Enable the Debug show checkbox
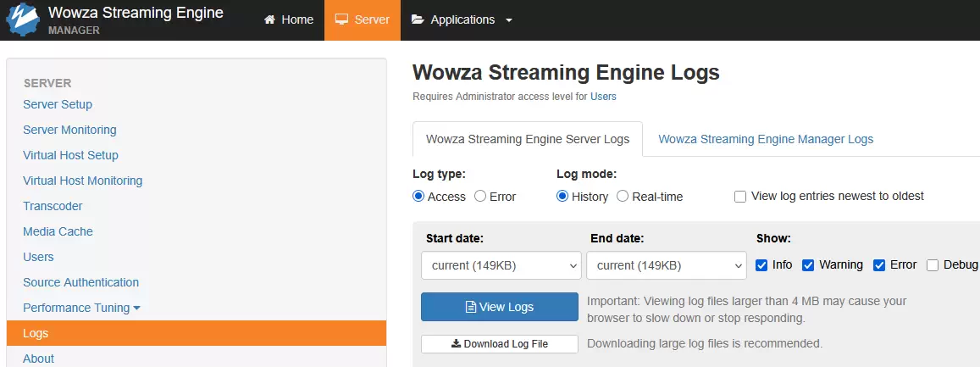Screen dimensions: 980x367 [933, 265]
